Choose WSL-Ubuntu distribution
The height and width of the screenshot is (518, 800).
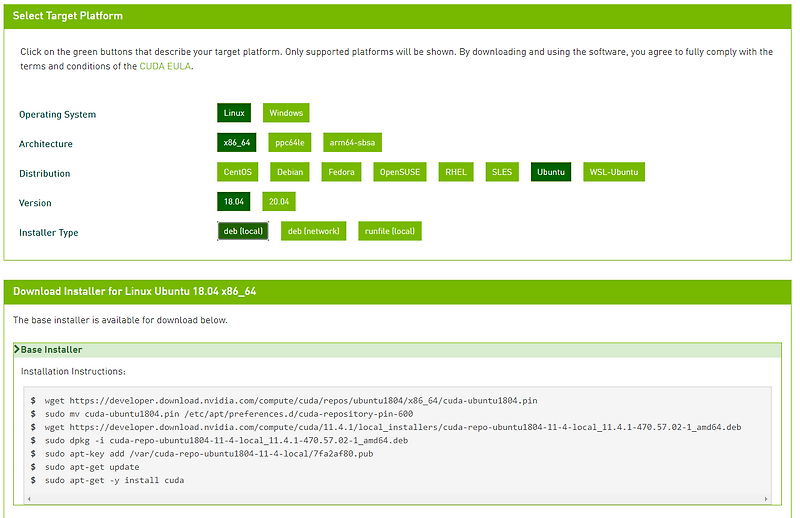coord(614,172)
